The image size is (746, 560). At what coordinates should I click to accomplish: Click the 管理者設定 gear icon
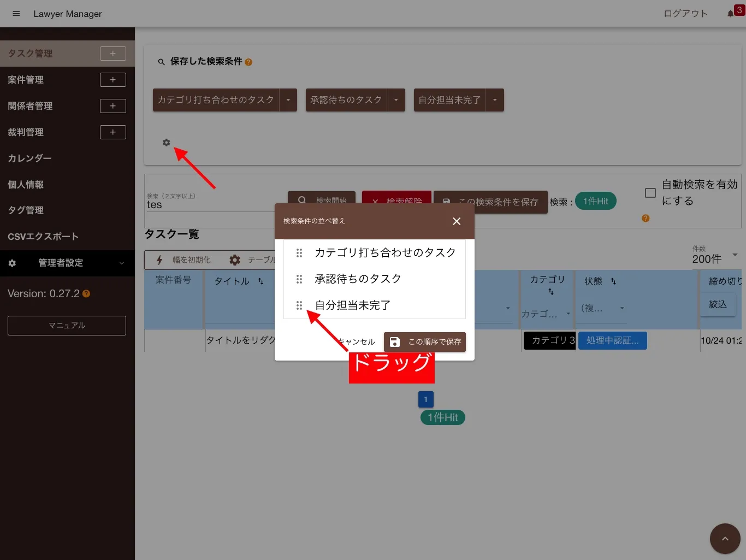point(12,263)
